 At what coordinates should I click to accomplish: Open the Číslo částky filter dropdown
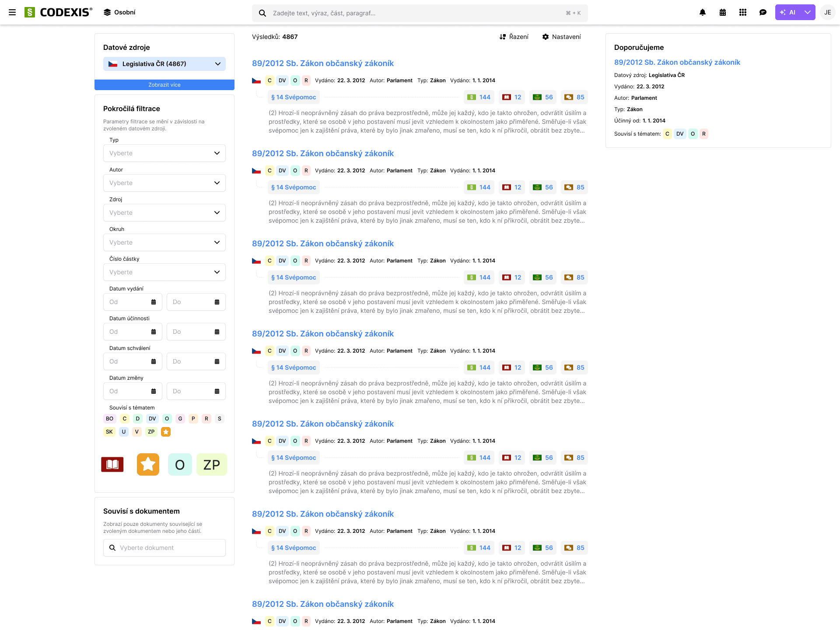click(164, 272)
